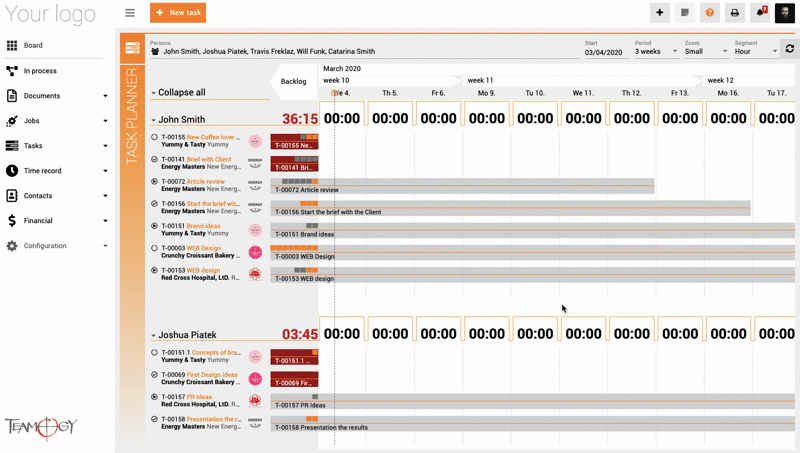Click the refresh planner icon
Viewport: 800px width, 453px height.
pos(790,48)
